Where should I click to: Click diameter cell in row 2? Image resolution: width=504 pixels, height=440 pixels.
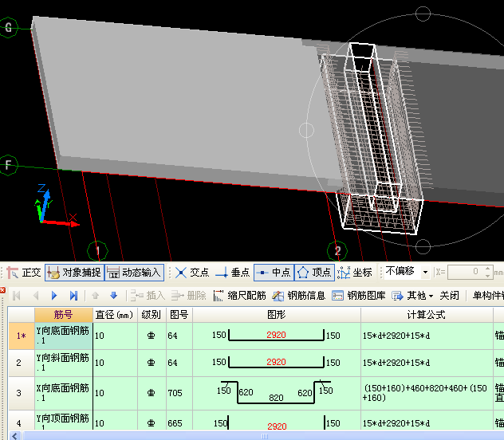point(115,363)
